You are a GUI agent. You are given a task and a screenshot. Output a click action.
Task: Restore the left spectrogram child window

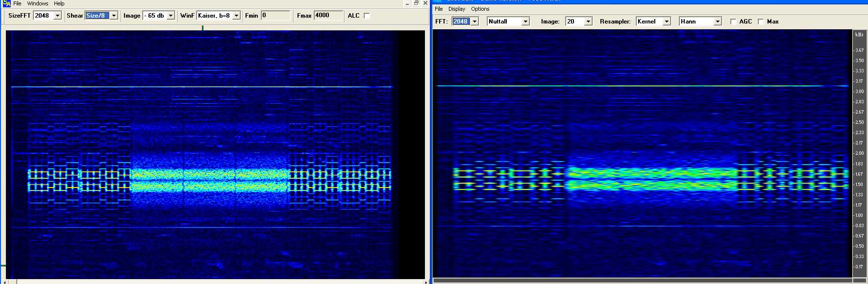coord(416,3)
